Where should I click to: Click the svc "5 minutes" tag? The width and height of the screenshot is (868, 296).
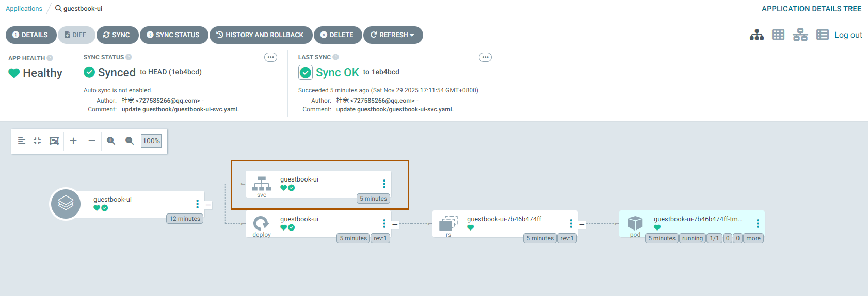(x=373, y=199)
